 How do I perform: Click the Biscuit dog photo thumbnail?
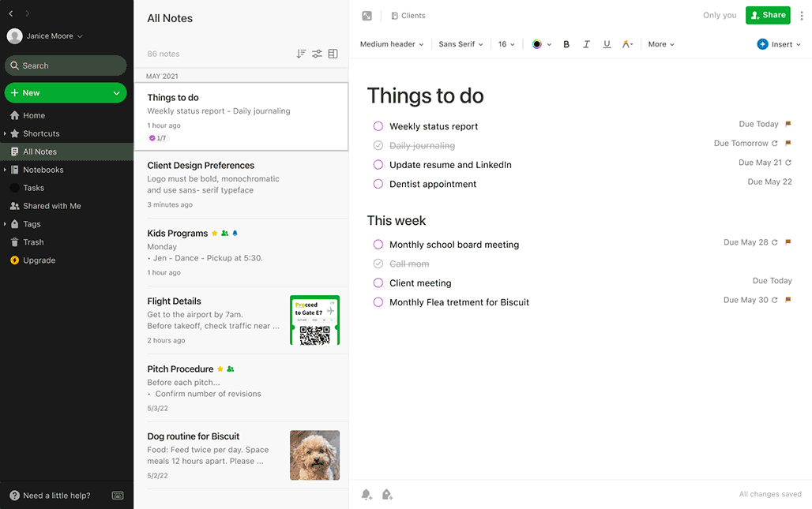(x=314, y=455)
